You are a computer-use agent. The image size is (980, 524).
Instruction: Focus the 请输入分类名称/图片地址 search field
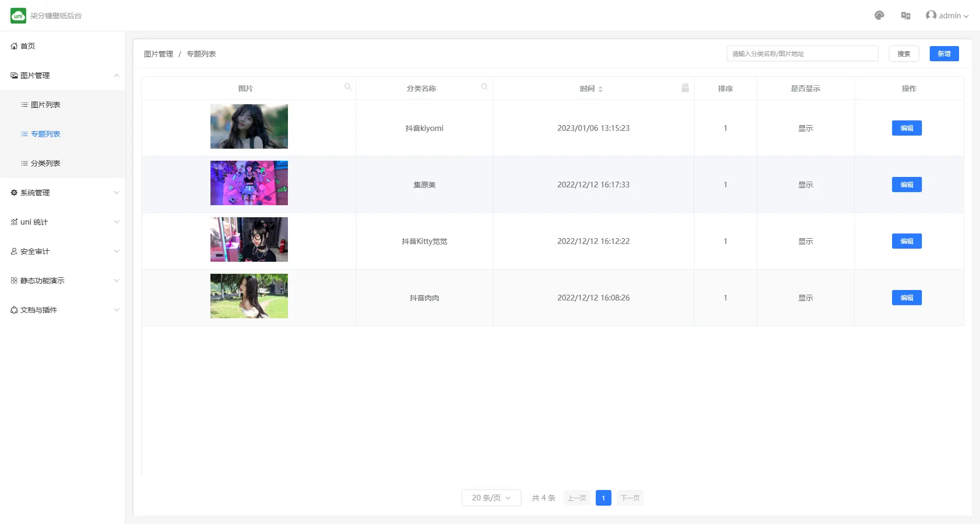point(803,53)
